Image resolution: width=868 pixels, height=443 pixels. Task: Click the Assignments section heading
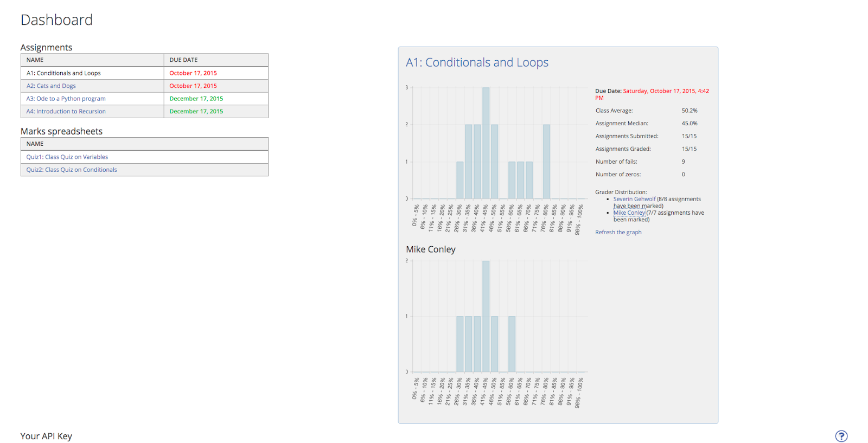pyautogui.click(x=46, y=48)
